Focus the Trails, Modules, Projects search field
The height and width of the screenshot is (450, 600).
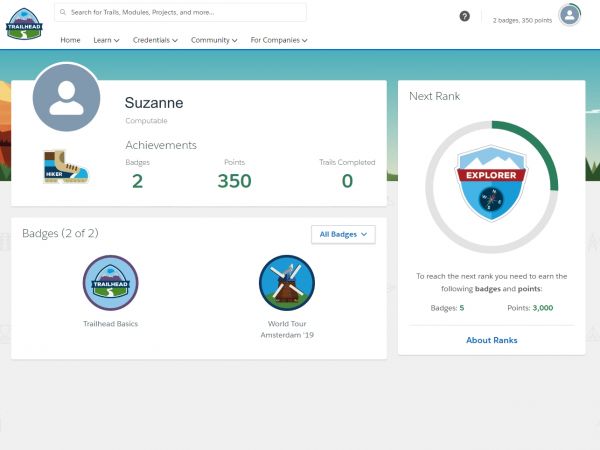pyautogui.click(x=185, y=13)
